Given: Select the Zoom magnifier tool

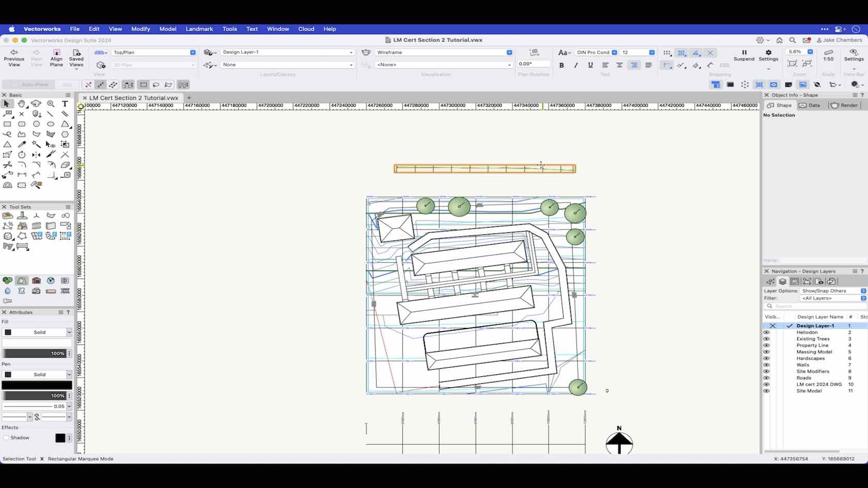Looking at the screenshot, I should [51, 104].
